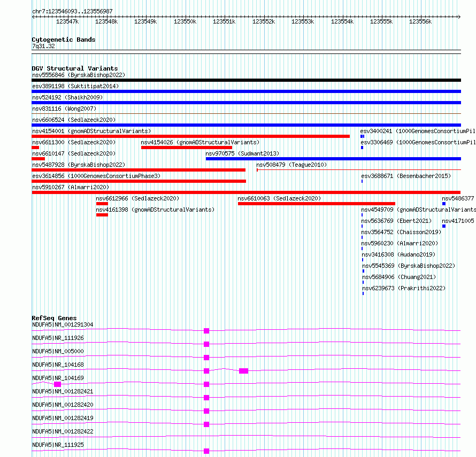Select the black bar under nsv5556846

(x=246, y=80)
